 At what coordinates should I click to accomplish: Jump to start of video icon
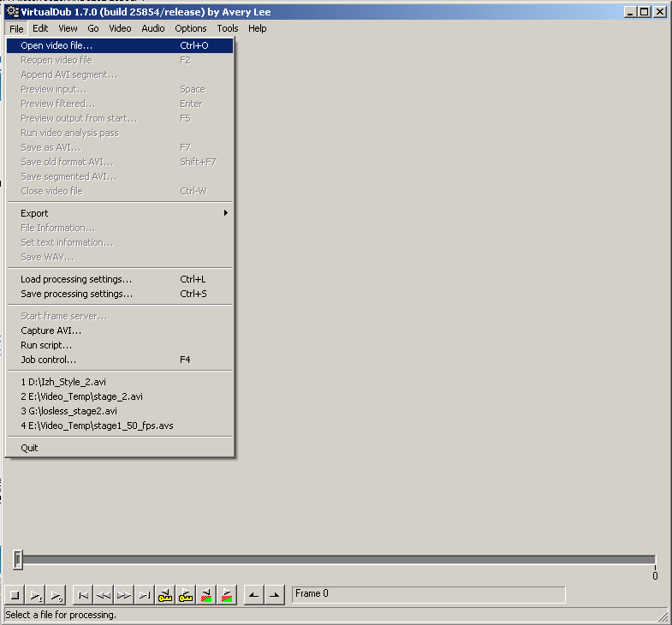(83, 595)
